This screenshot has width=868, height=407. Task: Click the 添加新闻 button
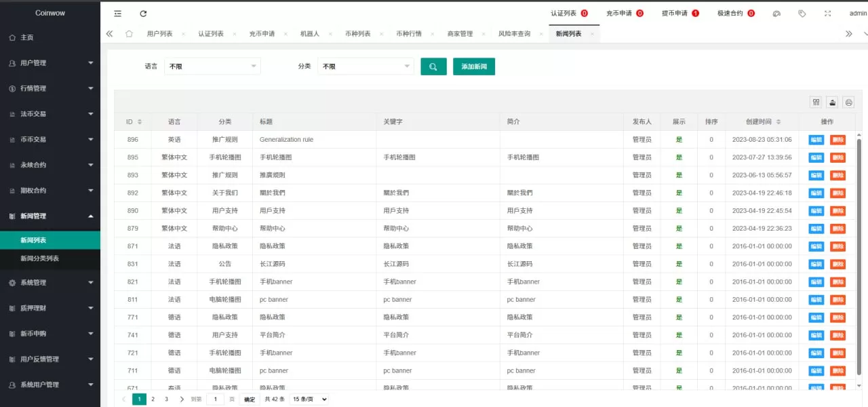click(473, 66)
